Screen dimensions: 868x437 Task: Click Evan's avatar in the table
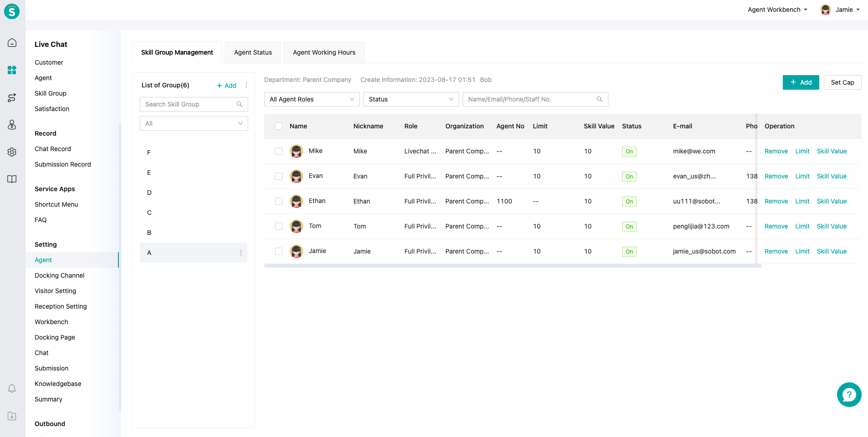(x=296, y=176)
